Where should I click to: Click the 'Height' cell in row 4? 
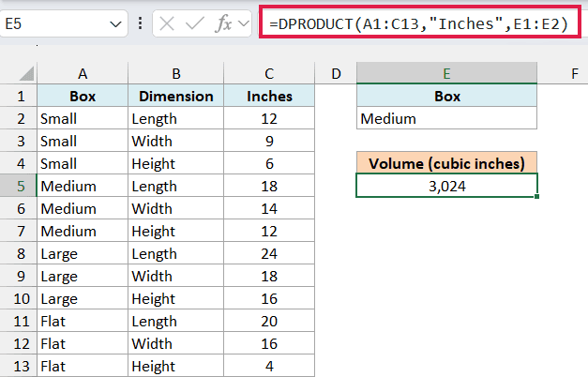(176, 163)
